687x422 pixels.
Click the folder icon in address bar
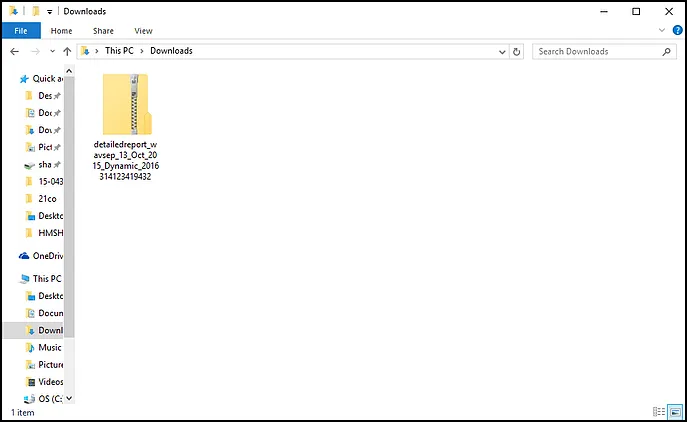85,51
